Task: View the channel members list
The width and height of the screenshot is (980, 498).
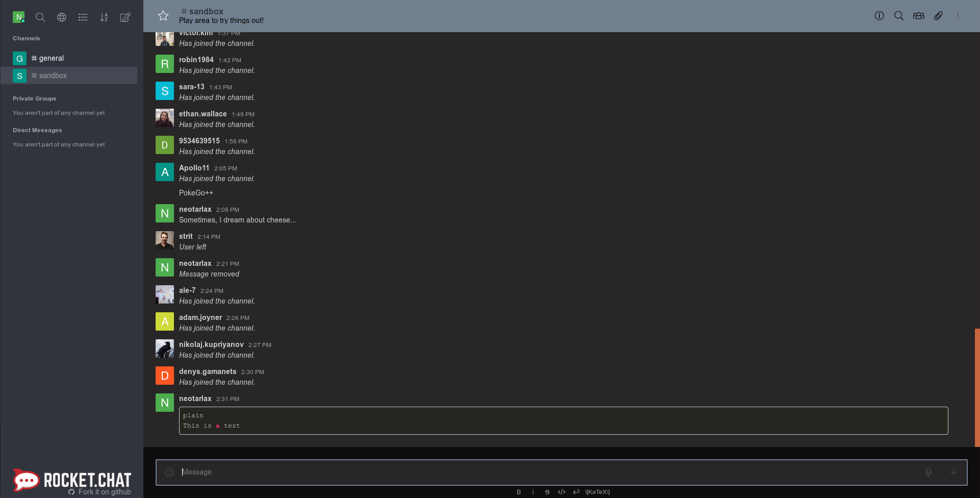Action: click(x=918, y=16)
